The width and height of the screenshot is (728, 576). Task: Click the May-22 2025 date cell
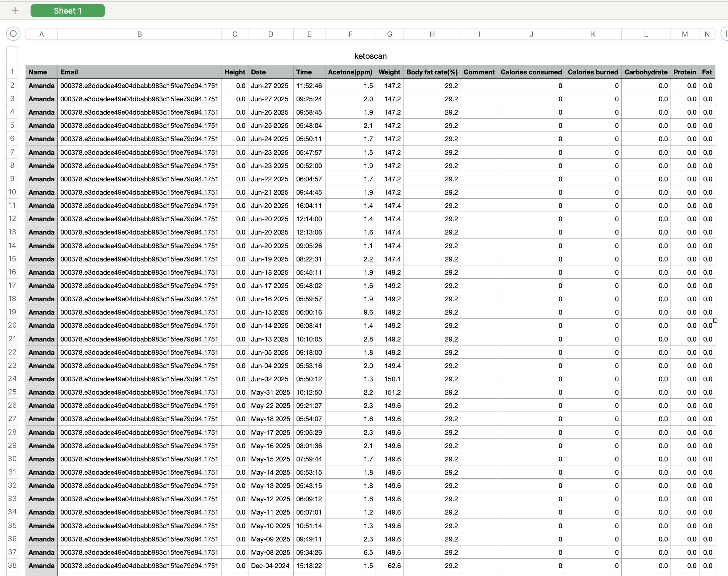(x=271, y=406)
